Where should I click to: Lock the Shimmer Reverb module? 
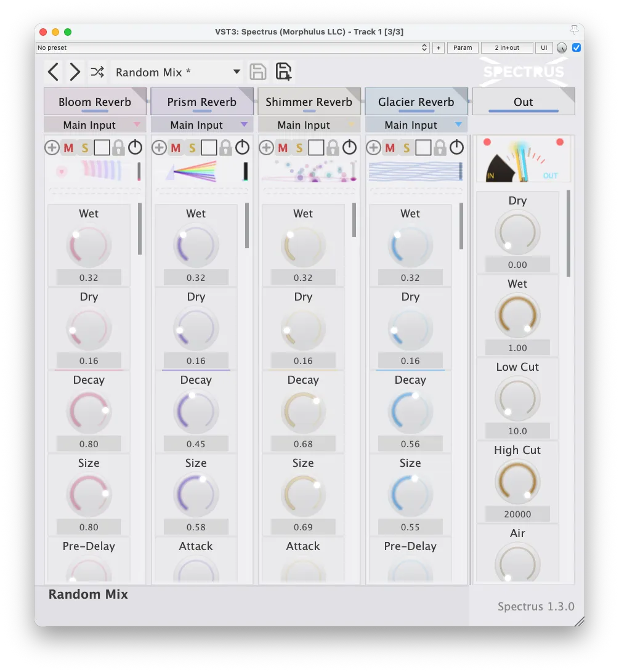click(333, 148)
